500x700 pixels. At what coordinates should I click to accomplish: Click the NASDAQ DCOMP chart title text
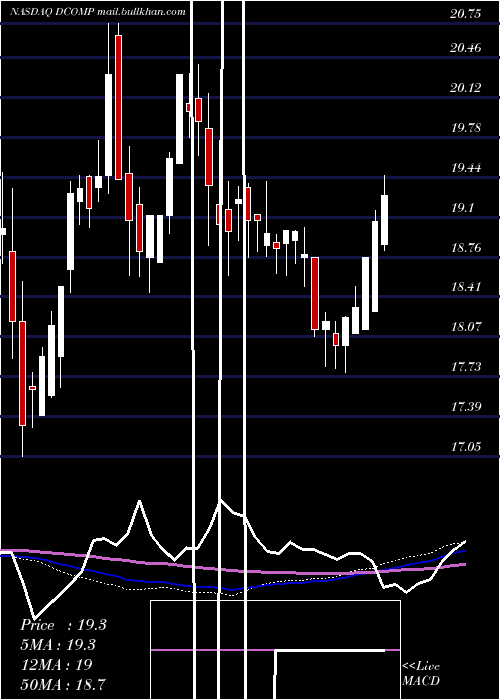(98, 12)
